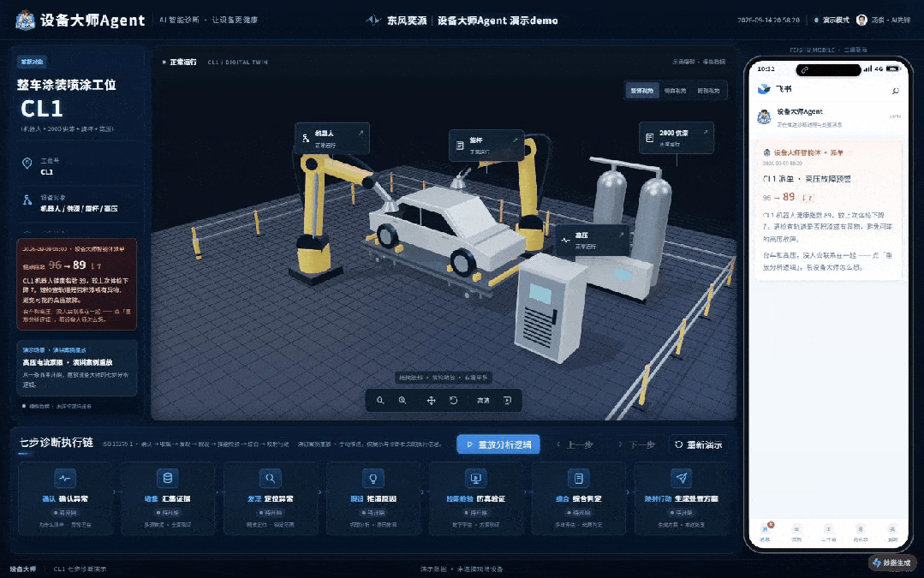The width and height of the screenshot is (924, 578).
Task: Expand the 机器人 label arrow icon
Action: pos(361,134)
